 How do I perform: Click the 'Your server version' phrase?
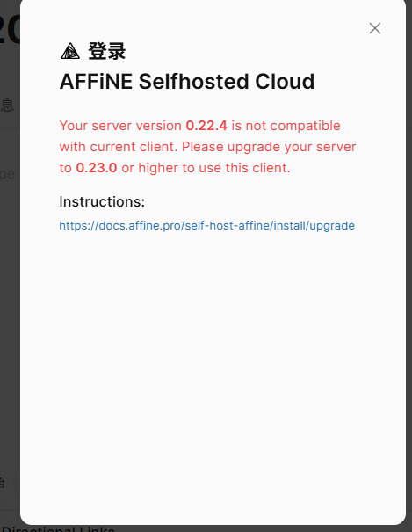pyautogui.click(x=120, y=126)
